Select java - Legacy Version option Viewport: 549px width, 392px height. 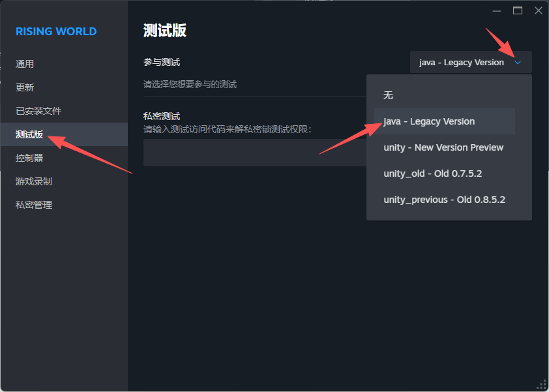pos(444,121)
